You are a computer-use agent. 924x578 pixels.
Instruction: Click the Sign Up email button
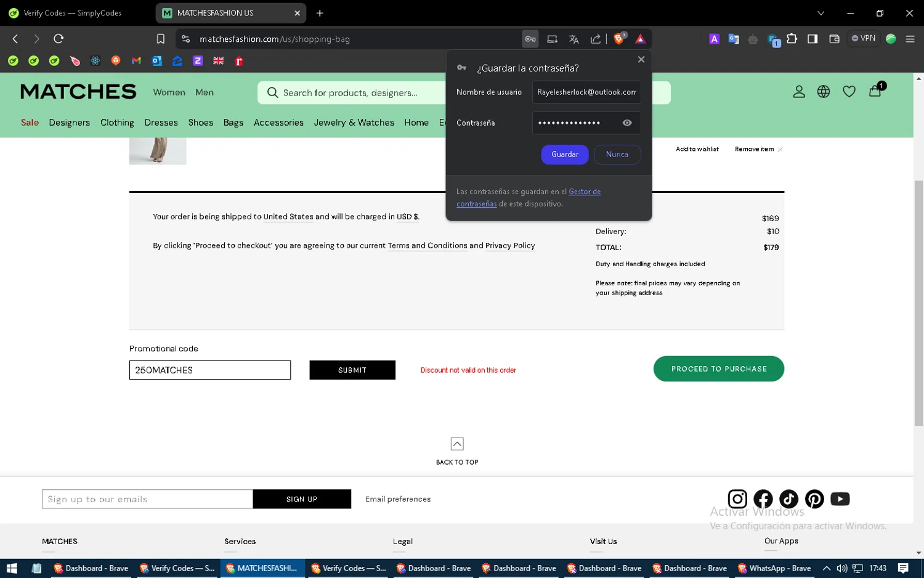point(302,499)
